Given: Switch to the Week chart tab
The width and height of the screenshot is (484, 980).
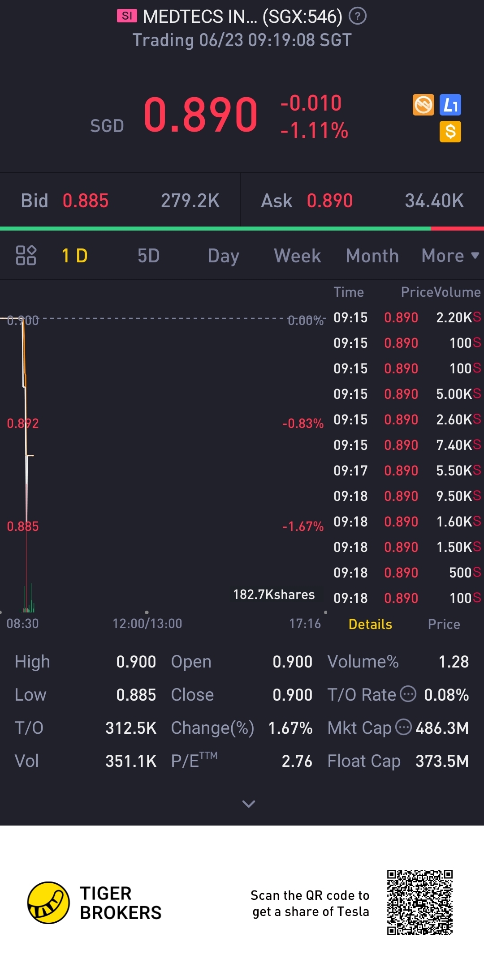Looking at the screenshot, I should 297,256.
